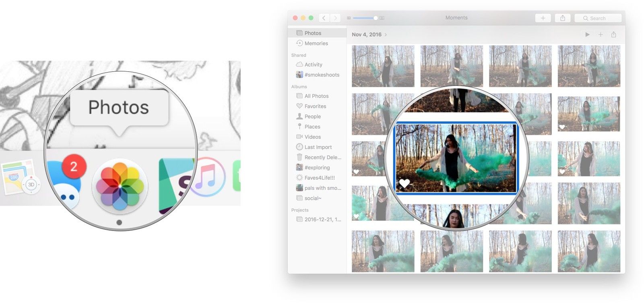Go back using the left arrow button
The width and height of the screenshot is (644, 303).
(324, 18)
